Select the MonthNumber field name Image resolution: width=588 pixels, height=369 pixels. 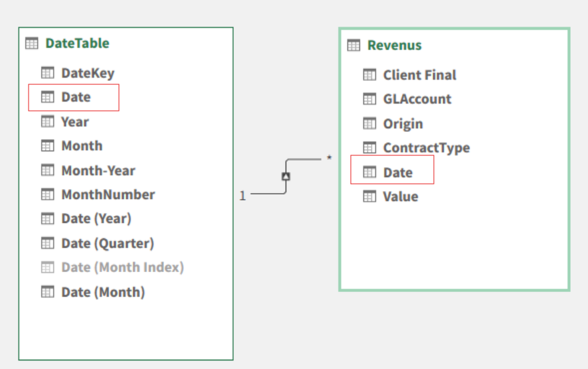coord(108,194)
